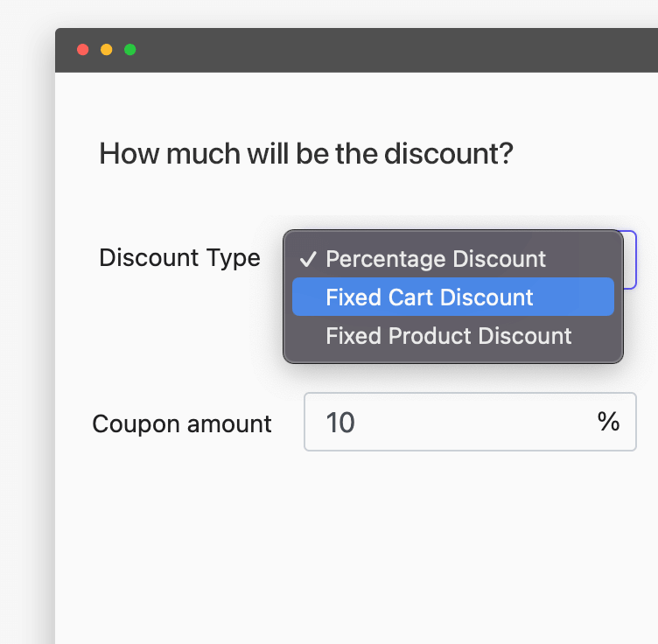This screenshot has height=644, width=658.
Task: Close the window with the red button
Action: (x=83, y=50)
